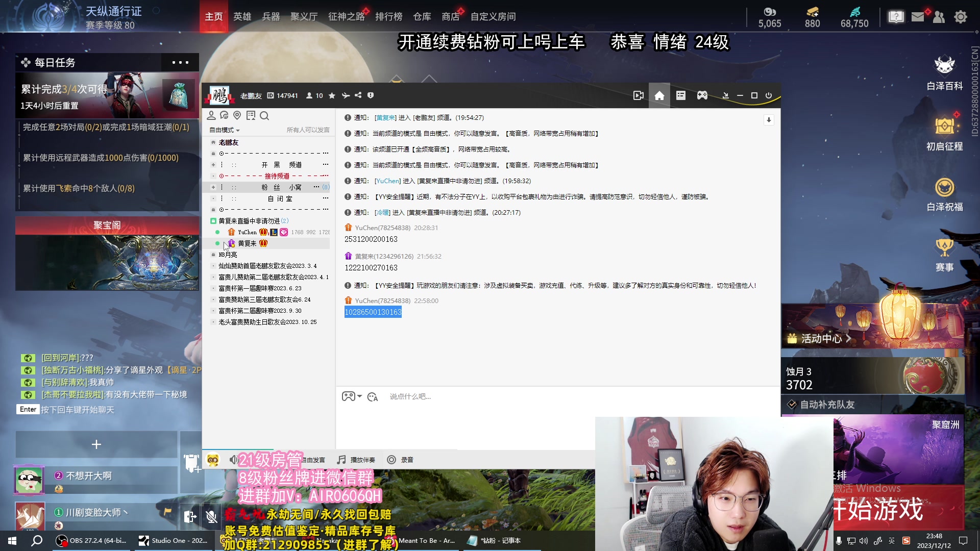Expand the 活动中心 arrow

point(848,338)
